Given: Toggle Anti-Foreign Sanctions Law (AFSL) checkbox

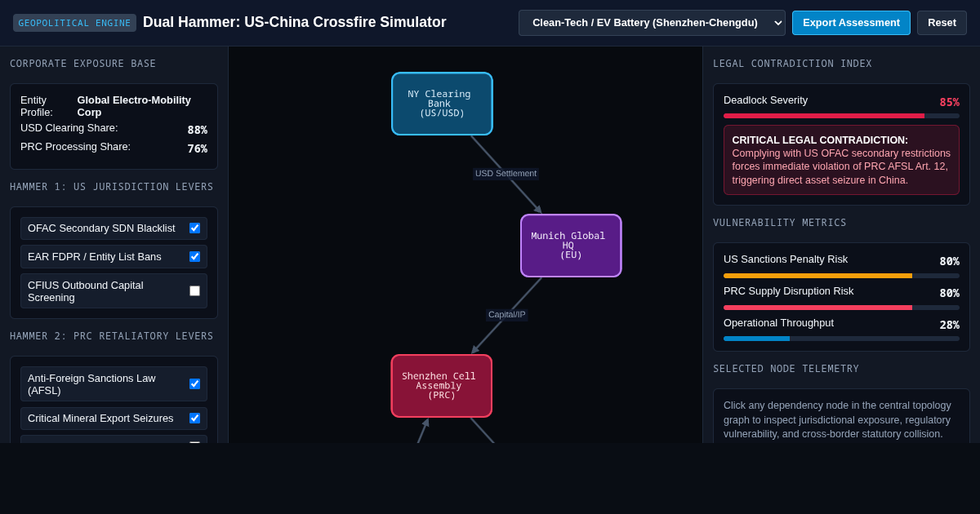Looking at the screenshot, I should point(194,383).
